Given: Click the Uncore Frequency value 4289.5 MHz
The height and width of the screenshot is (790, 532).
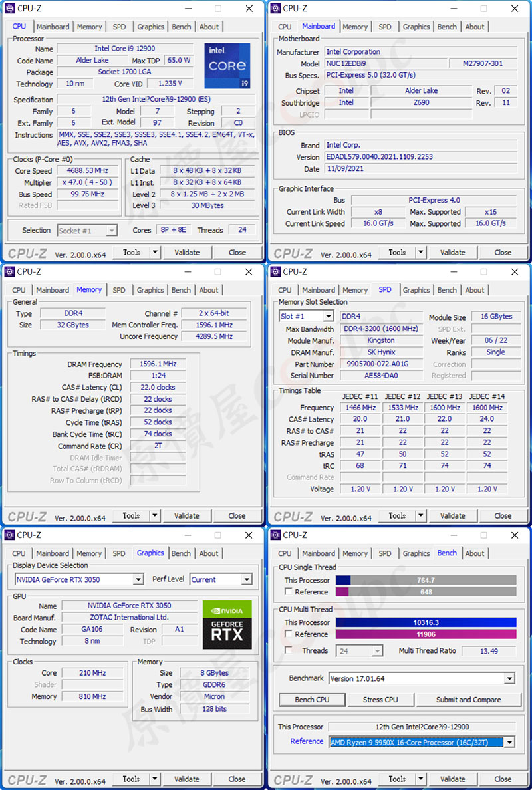Looking at the screenshot, I should tap(215, 336).
